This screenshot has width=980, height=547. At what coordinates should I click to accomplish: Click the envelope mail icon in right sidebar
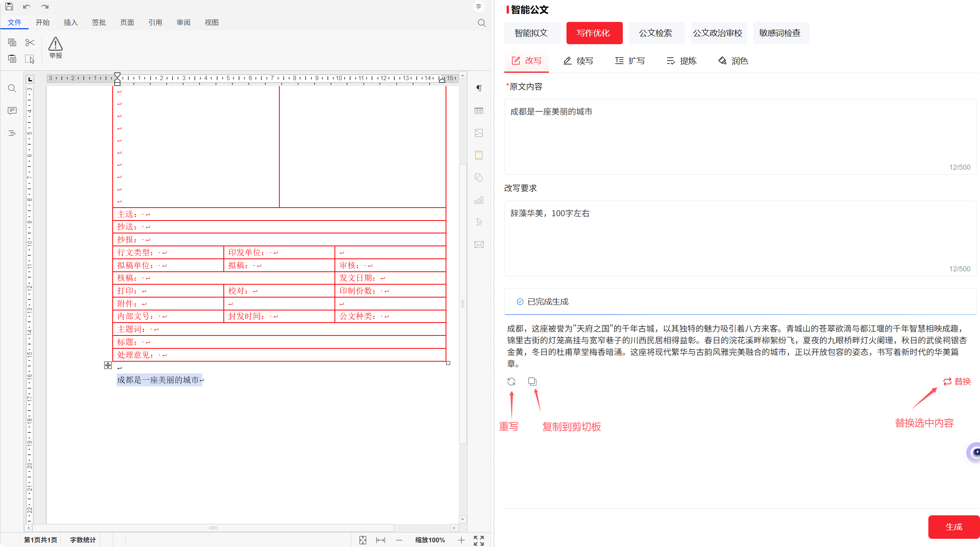(479, 245)
